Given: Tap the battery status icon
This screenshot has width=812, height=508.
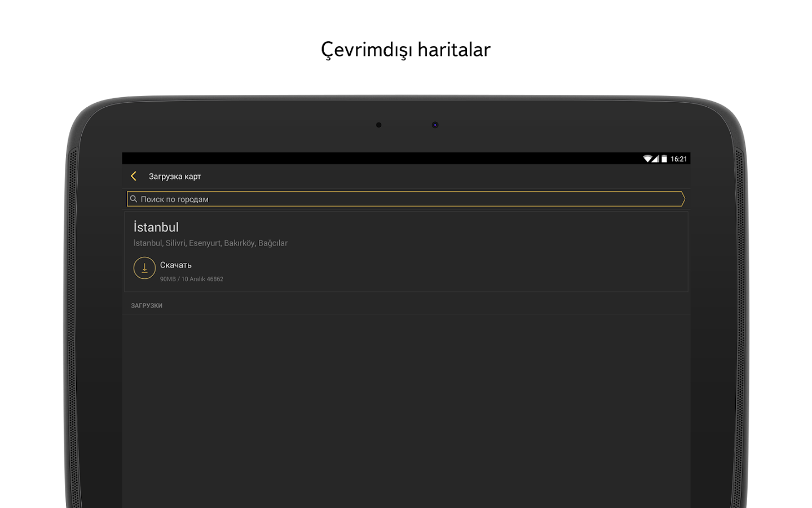Looking at the screenshot, I should (664, 159).
